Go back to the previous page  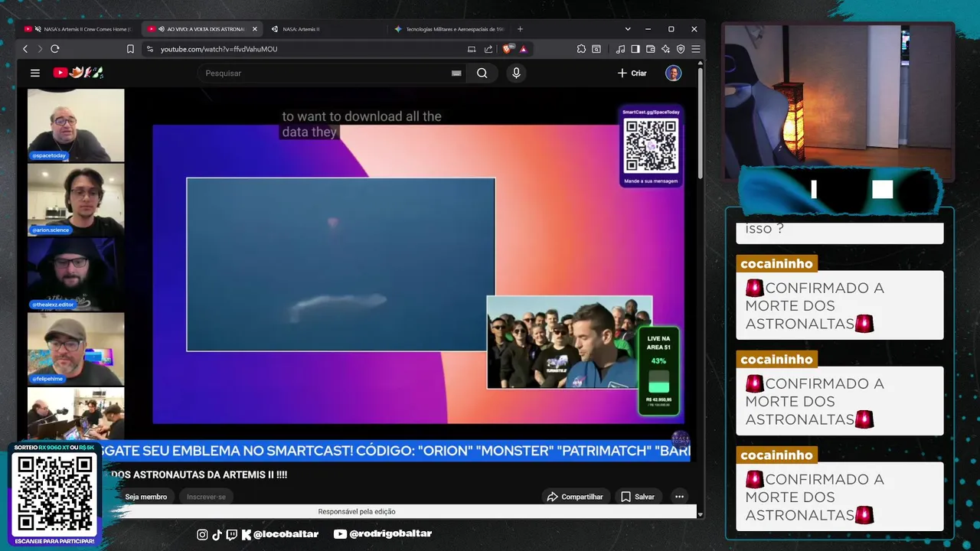(x=25, y=49)
